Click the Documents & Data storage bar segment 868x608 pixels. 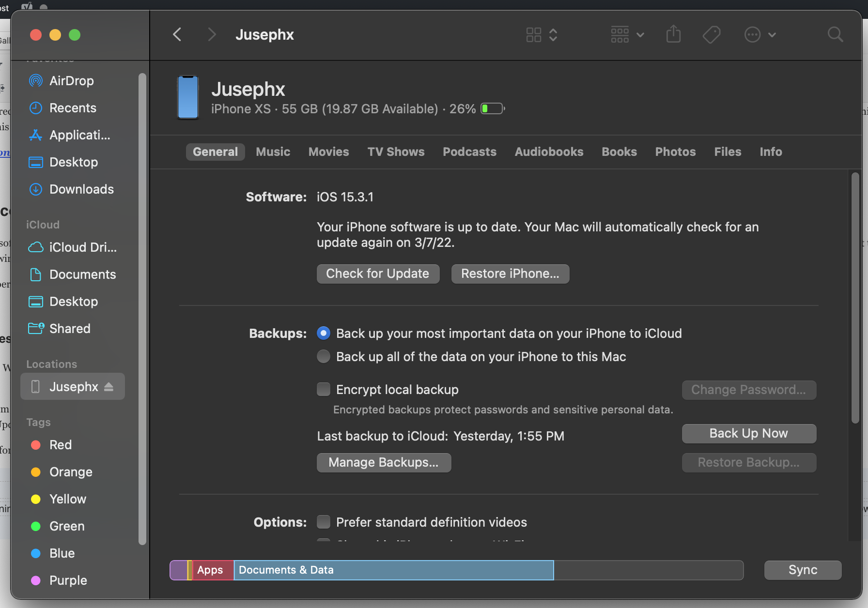[393, 570]
